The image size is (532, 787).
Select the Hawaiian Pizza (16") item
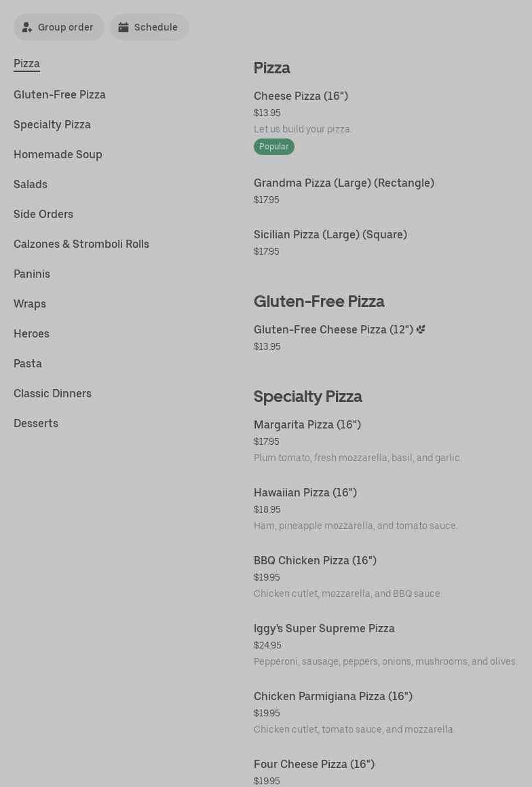point(305,493)
